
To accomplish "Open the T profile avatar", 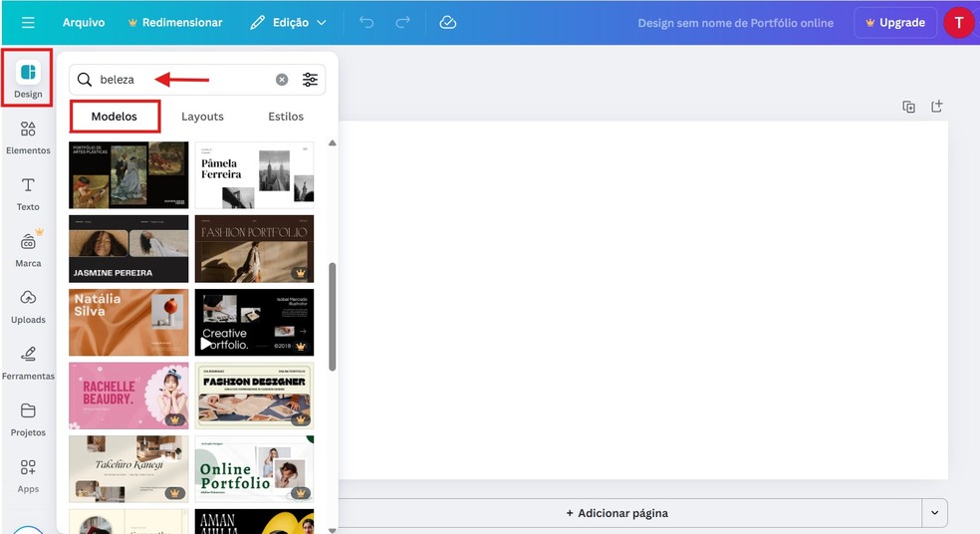I will [x=959, y=23].
